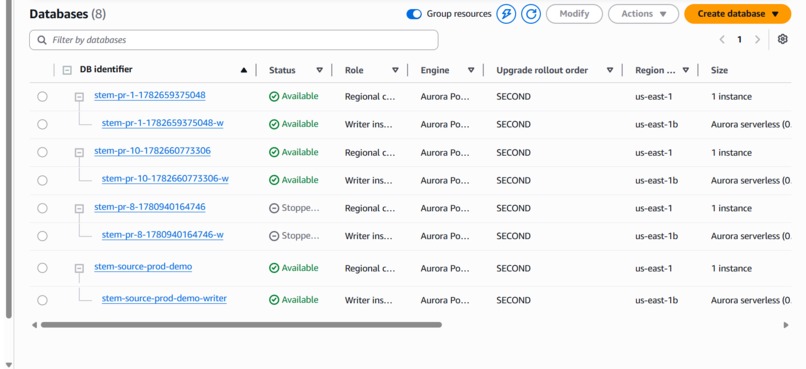
Task: Select radio for stem-source-prod-demo-writer instance
Action: [x=42, y=300]
